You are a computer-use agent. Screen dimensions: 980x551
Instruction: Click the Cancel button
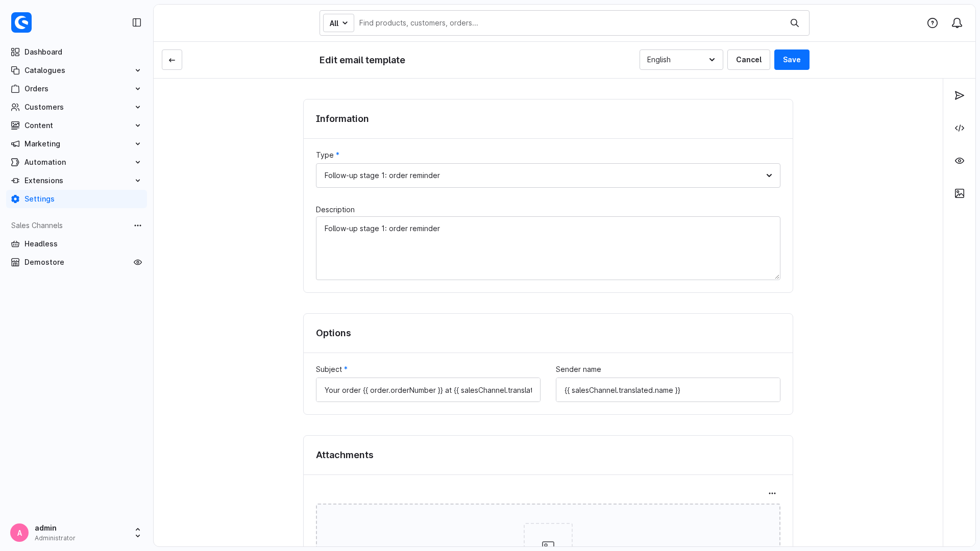749,60
